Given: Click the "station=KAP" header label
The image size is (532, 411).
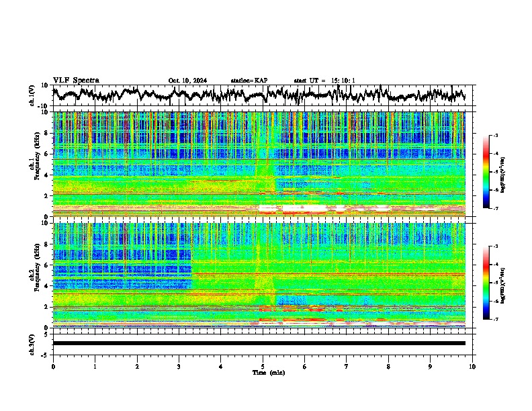Looking at the screenshot, I should pyautogui.click(x=249, y=81).
